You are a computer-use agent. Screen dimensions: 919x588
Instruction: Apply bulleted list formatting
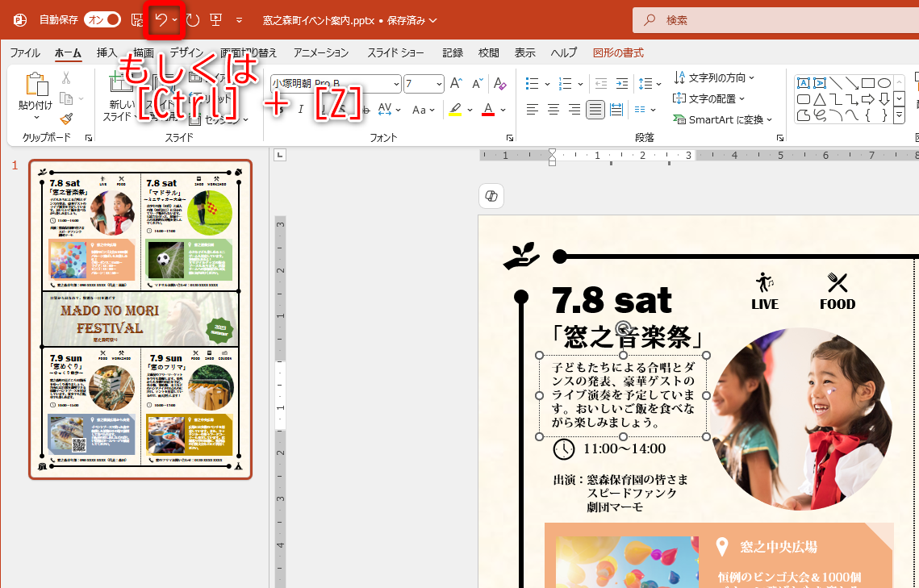click(532, 83)
